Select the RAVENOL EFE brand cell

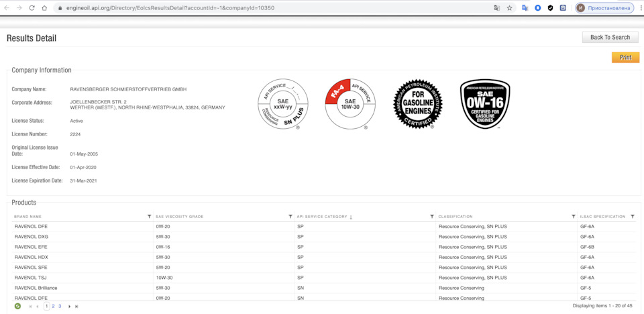(31, 247)
